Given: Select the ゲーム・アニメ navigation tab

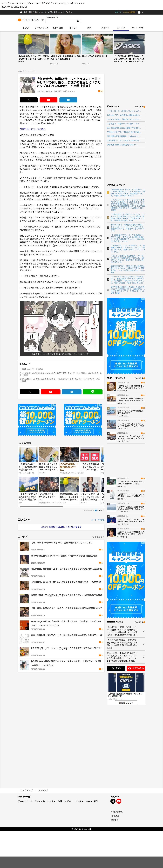Looking at the screenshot, I should (x=42, y=28).
